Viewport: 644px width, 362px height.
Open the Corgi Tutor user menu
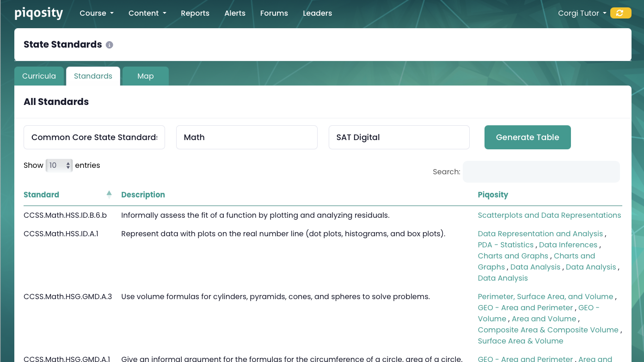(x=582, y=13)
